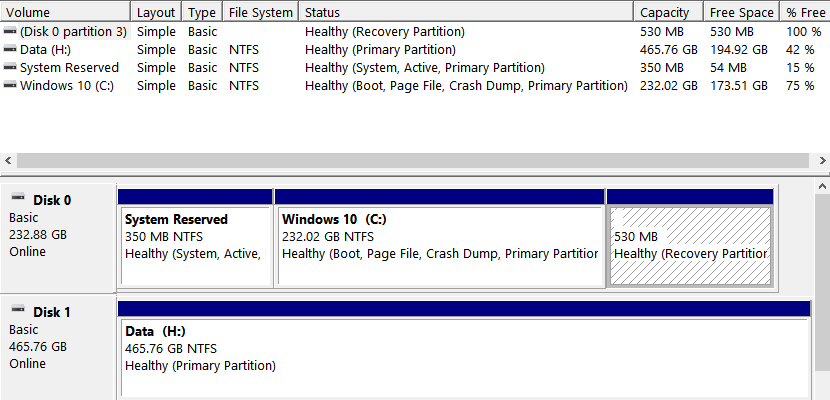This screenshot has height=400, width=830.
Task: Sort by the Capacity column header
Action: 668,12
